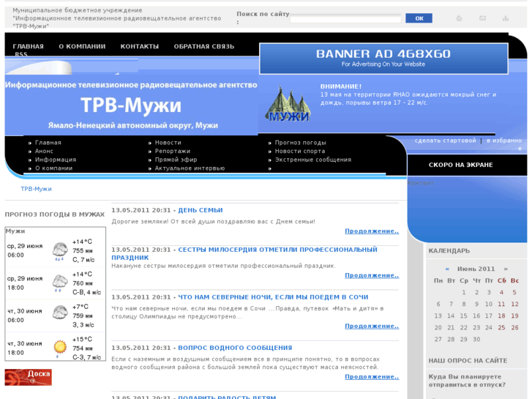The image size is (532, 399).
Task: Click the Июнь 2011 calendar title
Action: click(x=476, y=269)
